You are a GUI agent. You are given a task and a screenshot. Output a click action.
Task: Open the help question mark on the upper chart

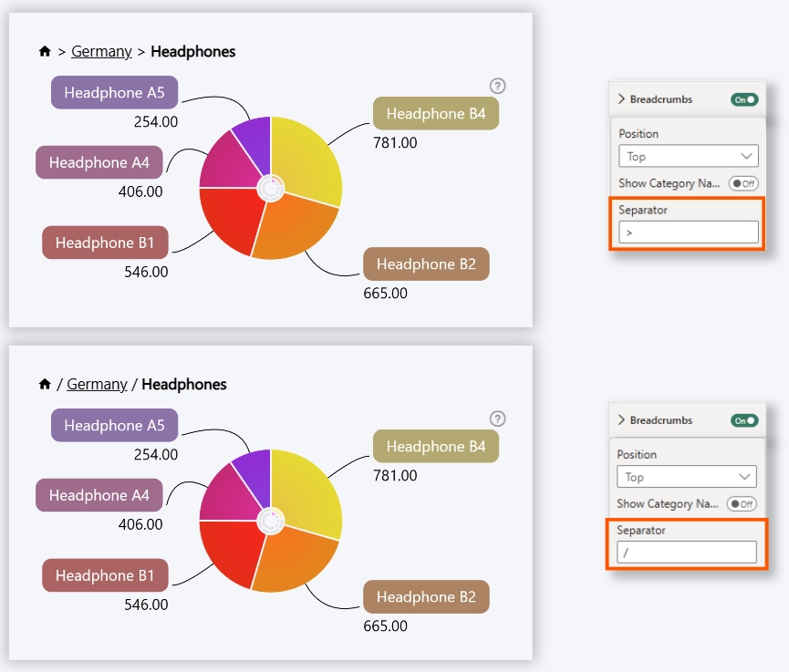tap(497, 86)
